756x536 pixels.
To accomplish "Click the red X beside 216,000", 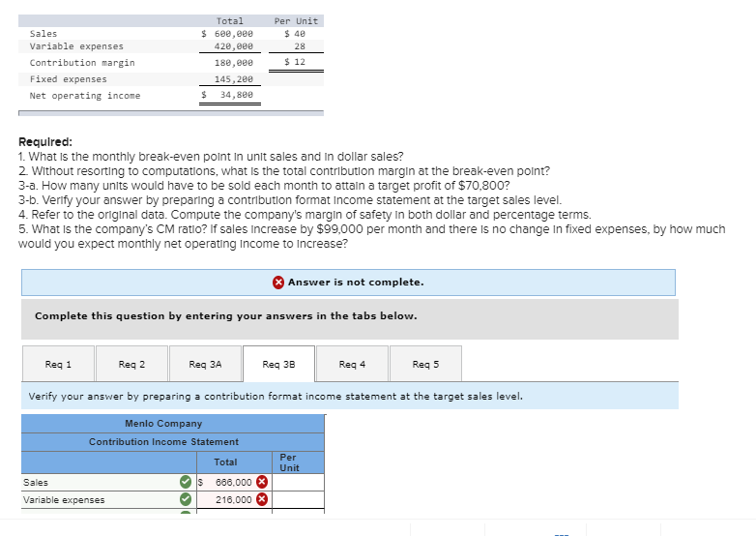I will pos(262,499).
